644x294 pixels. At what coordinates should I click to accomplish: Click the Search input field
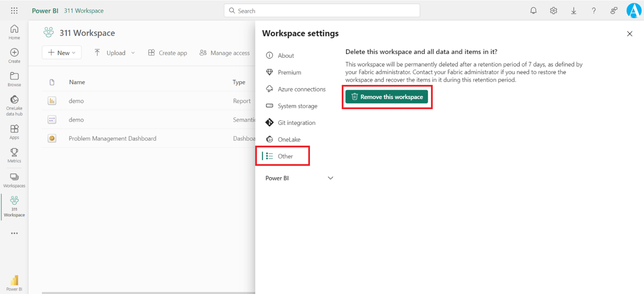322,11
